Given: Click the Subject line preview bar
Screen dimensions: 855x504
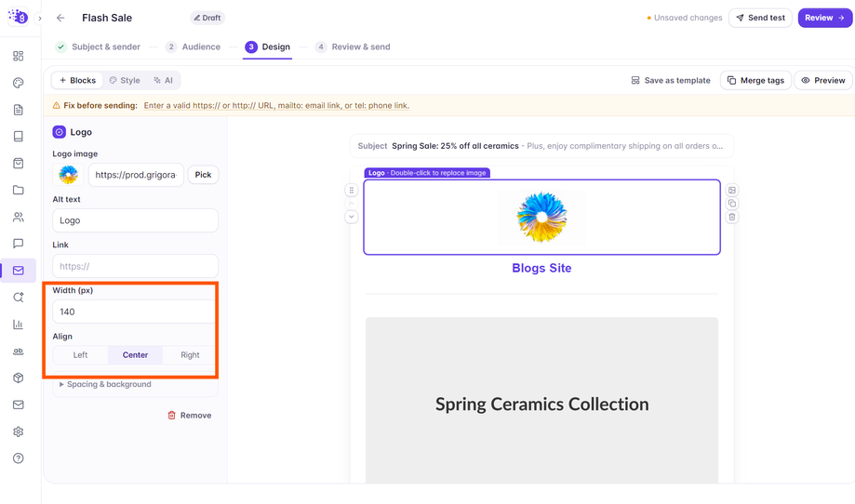Looking at the screenshot, I should point(541,146).
